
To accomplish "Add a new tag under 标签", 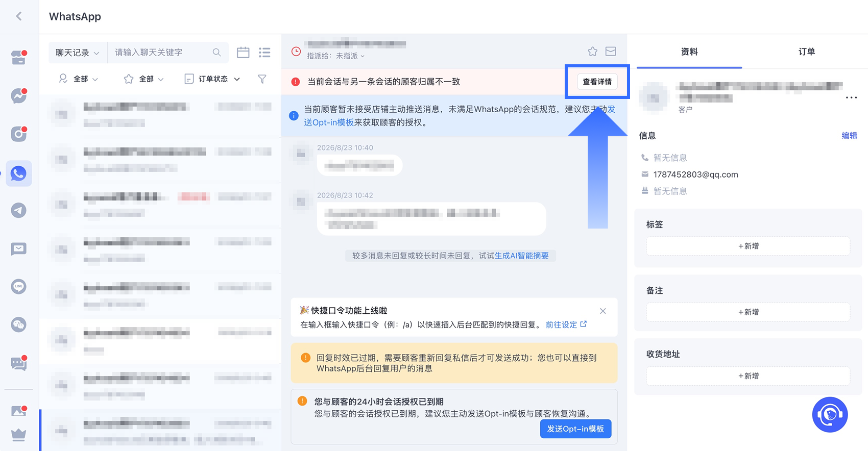I will point(748,246).
